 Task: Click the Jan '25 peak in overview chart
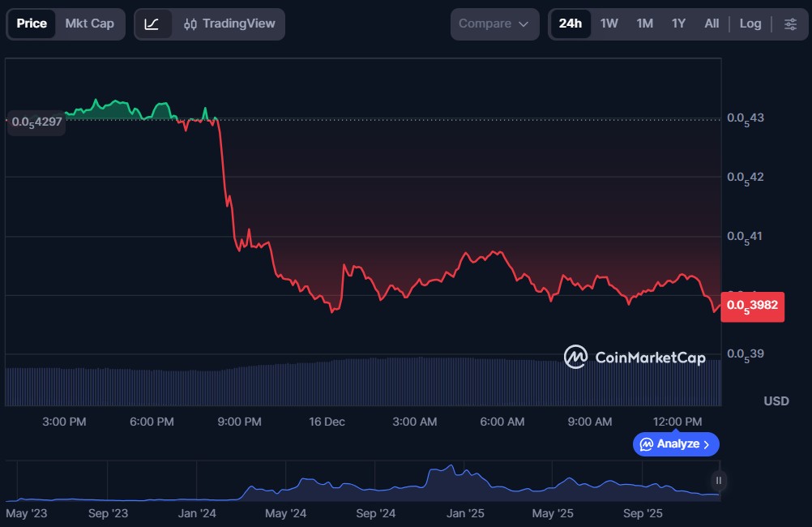(451, 468)
